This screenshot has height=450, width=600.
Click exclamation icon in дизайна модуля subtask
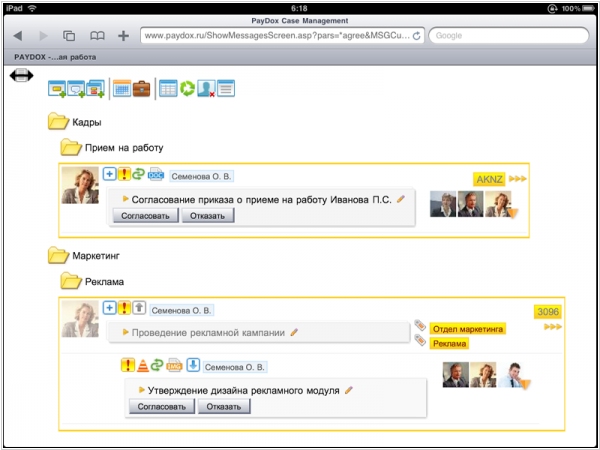[128, 365]
